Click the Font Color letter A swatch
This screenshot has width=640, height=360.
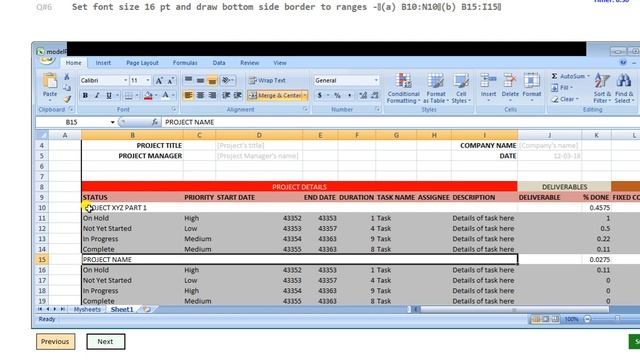point(165,96)
